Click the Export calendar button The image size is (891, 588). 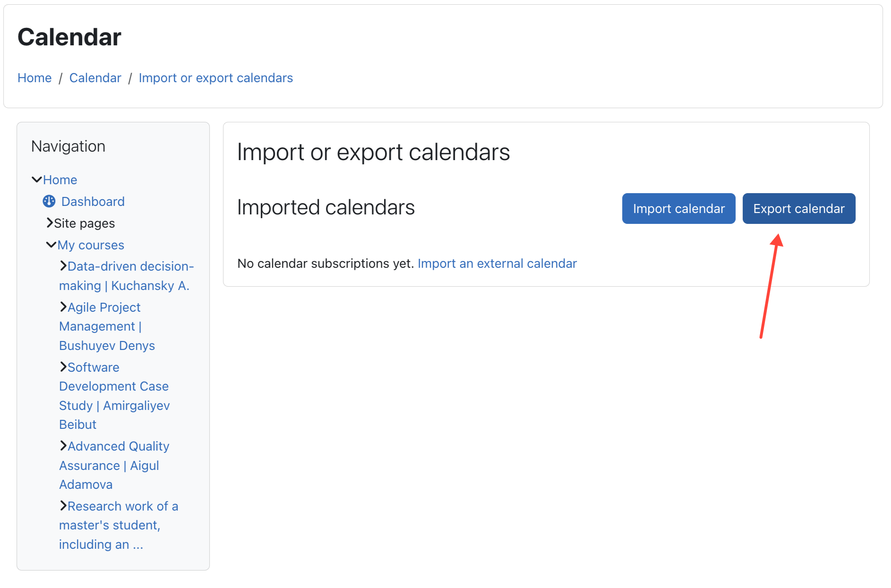tap(798, 208)
